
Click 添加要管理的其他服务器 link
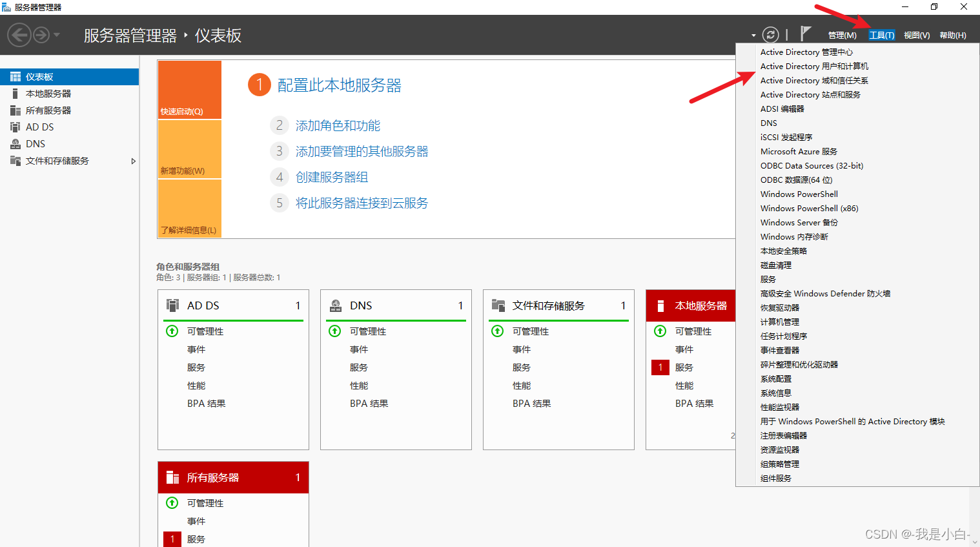pos(362,152)
